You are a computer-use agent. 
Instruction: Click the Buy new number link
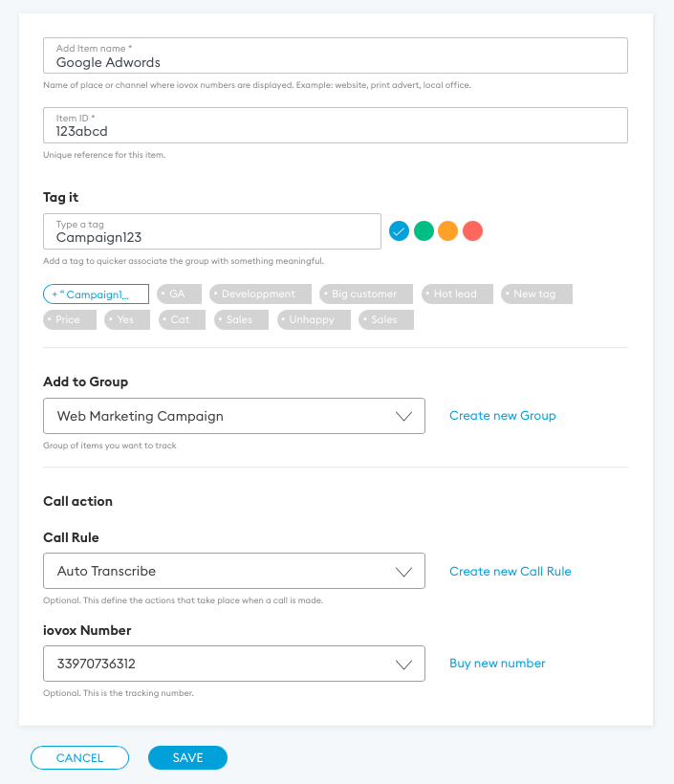coord(497,664)
